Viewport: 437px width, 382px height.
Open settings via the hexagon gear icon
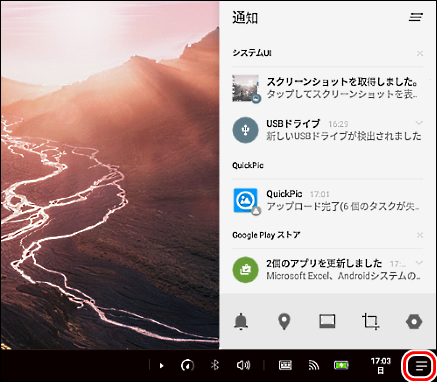coord(414,322)
